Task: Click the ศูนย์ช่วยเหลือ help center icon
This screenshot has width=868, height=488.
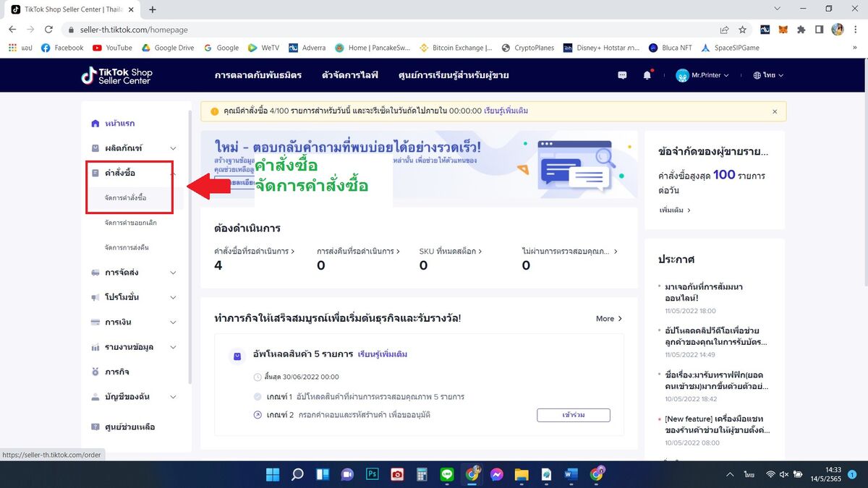Action: coord(95,427)
